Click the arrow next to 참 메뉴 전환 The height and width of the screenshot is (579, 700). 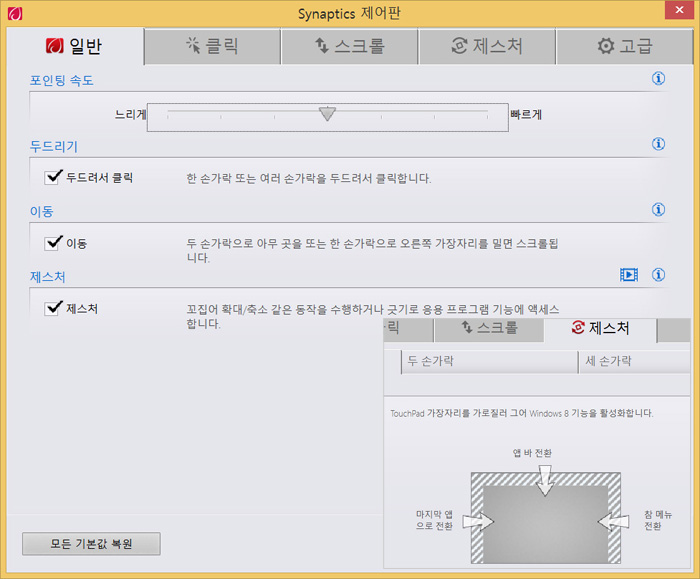point(611,521)
